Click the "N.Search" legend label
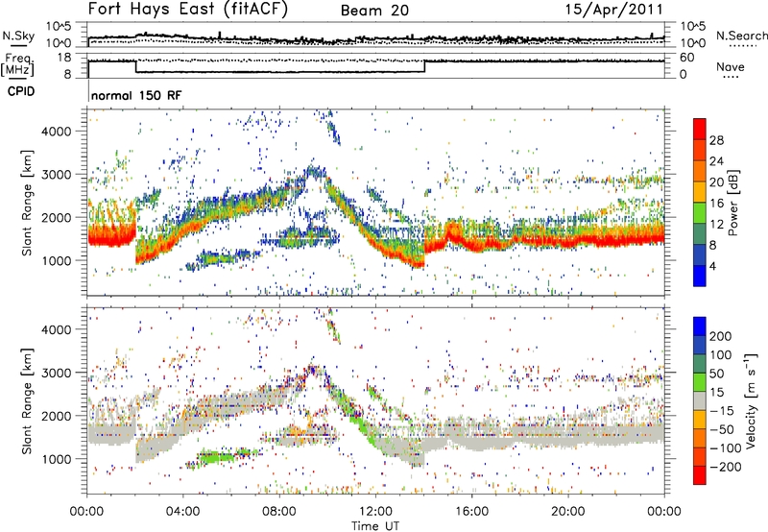This screenshot has width=768, height=532. pos(741,36)
